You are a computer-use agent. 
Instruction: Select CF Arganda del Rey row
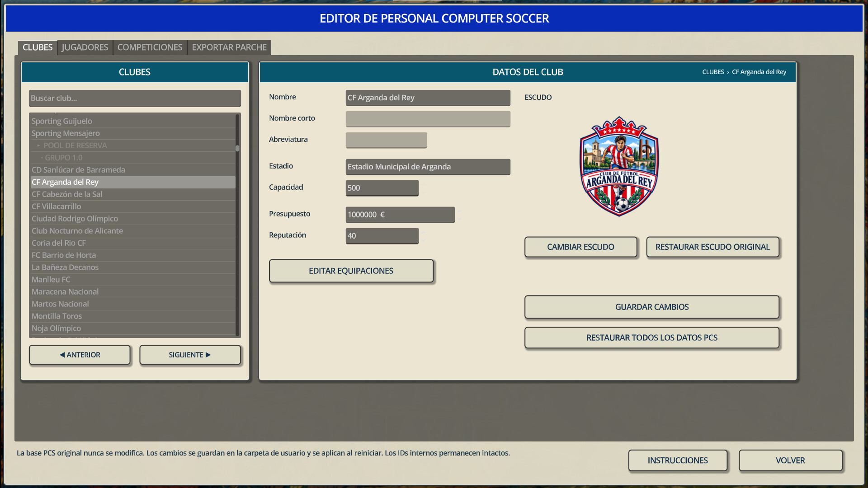tap(133, 182)
